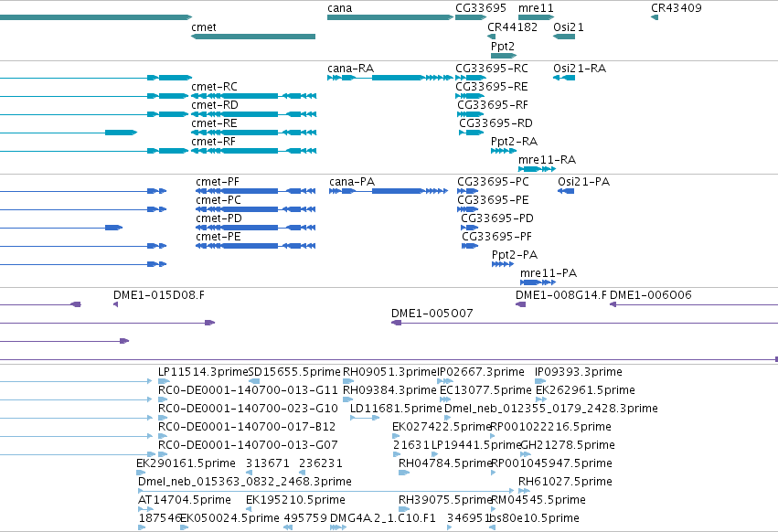Screen dimensions: 778x532
Task: Click the Osi21 gene label
Action: (x=569, y=27)
